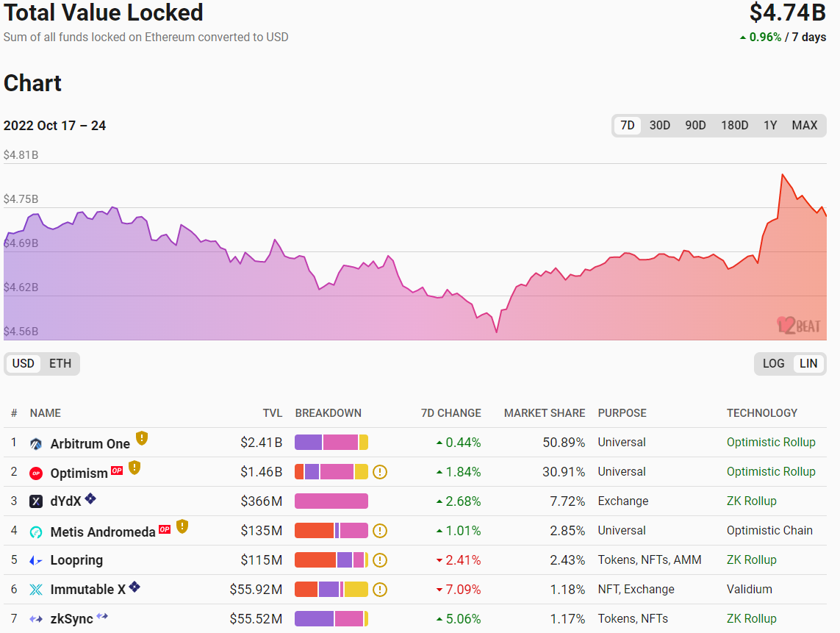Click the Arbitrum One project logo

click(37, 443)
